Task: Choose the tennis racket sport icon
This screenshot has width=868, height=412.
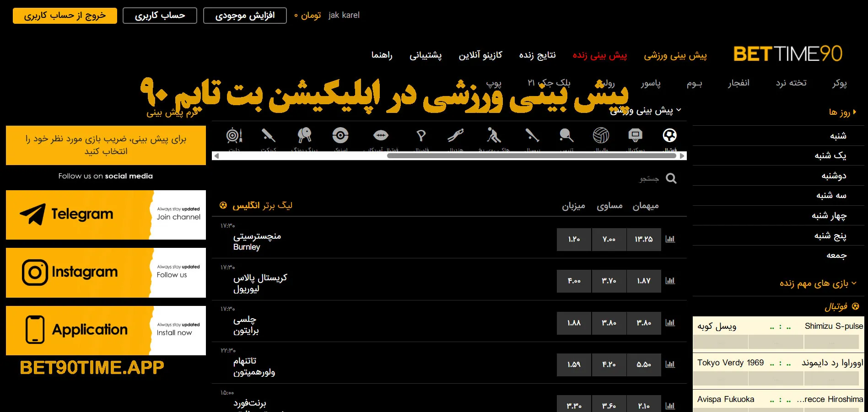Action: point(566,136)
